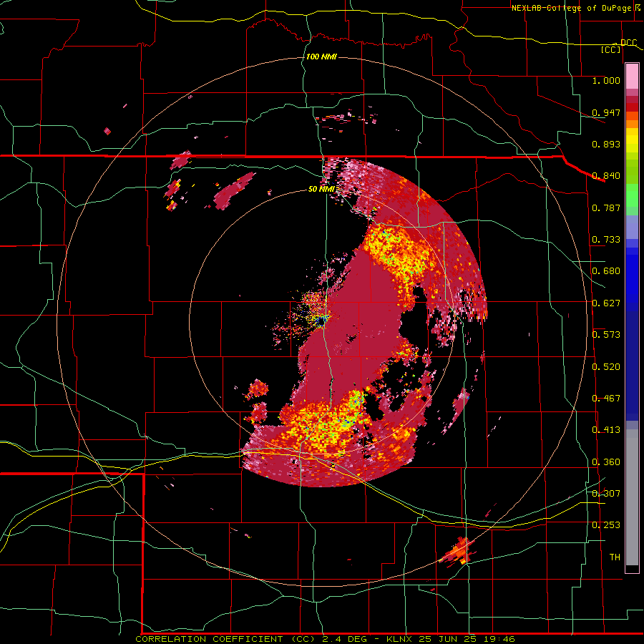Screen dimensions: 644x644
Task: Click the 0.680 legend value
Action: coord(606,271)
